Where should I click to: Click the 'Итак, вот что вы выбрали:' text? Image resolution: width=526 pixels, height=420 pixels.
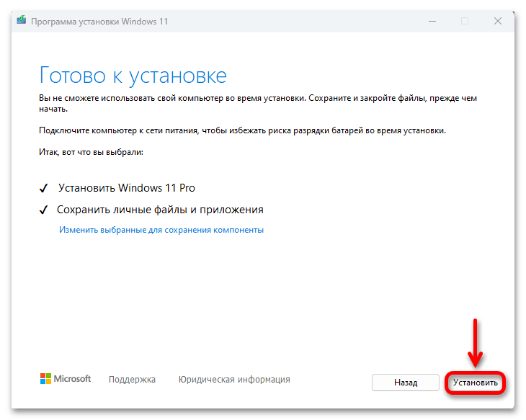coord(91,152)
